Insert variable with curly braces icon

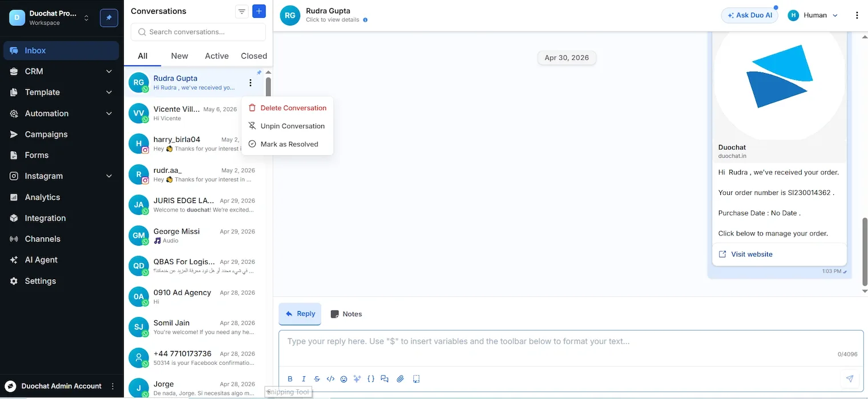pos(371,379)
